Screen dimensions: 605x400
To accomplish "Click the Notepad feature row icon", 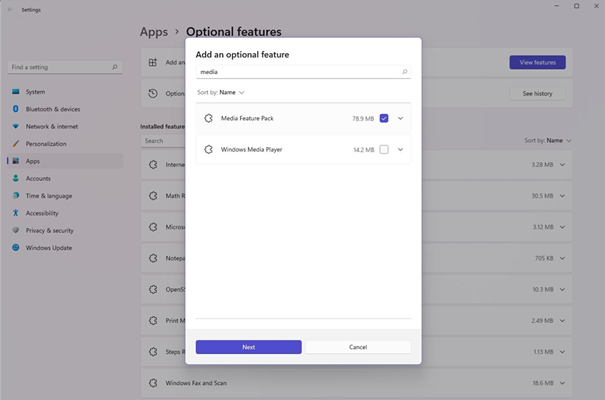I will click(x=153, y=258).
